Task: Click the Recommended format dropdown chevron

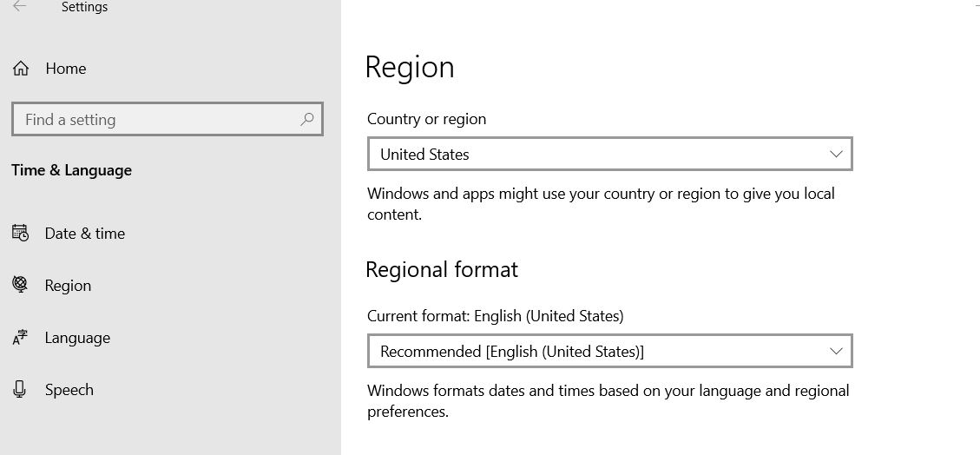Action: 836,352
